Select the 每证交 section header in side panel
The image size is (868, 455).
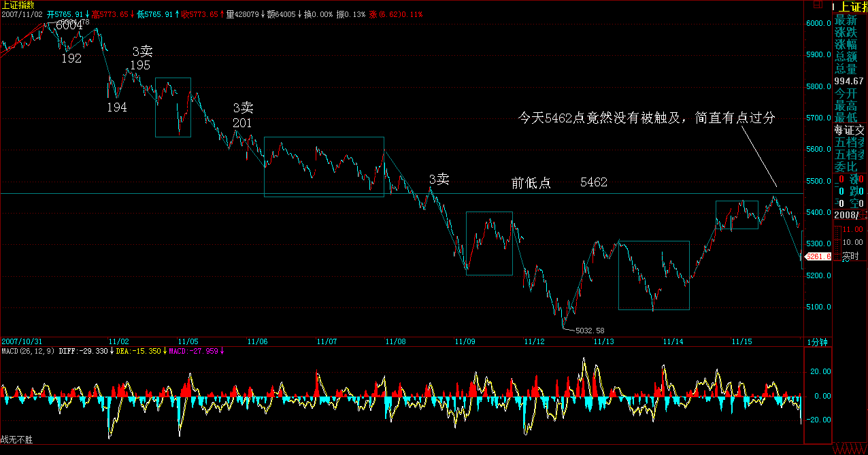pyautogui.click(x=850, y=130)
